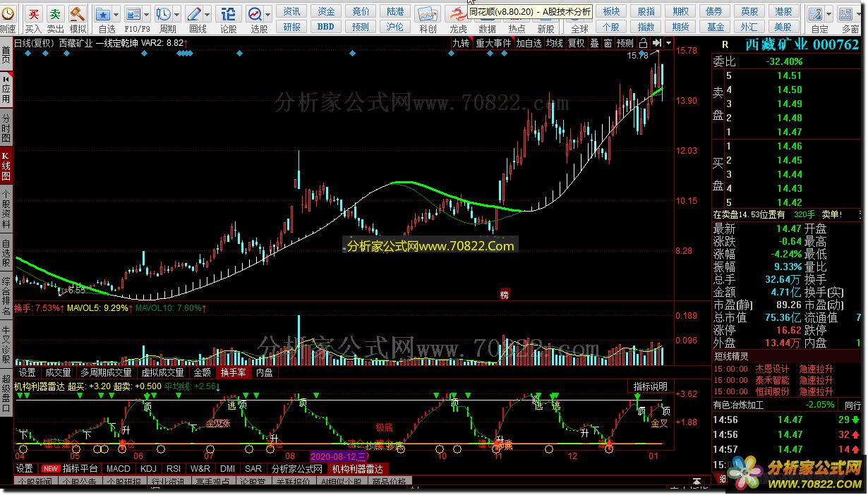Select the MACD indicator tab
Viewport: 868px width, 495px height.
pos(119,468)
